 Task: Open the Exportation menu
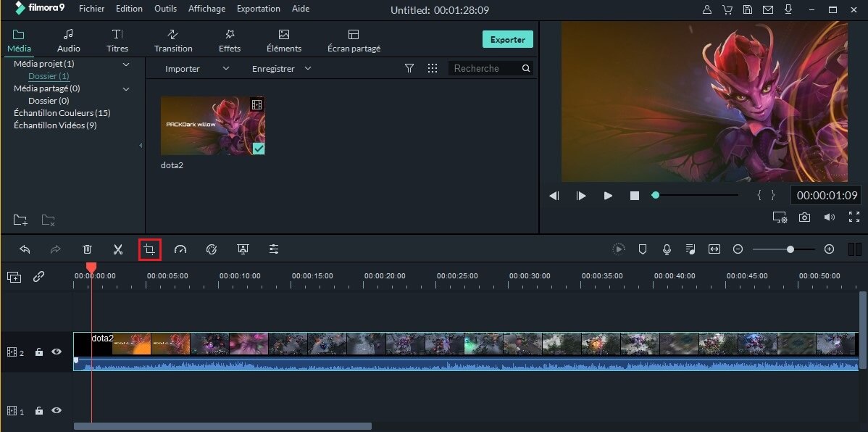point(259,9)
